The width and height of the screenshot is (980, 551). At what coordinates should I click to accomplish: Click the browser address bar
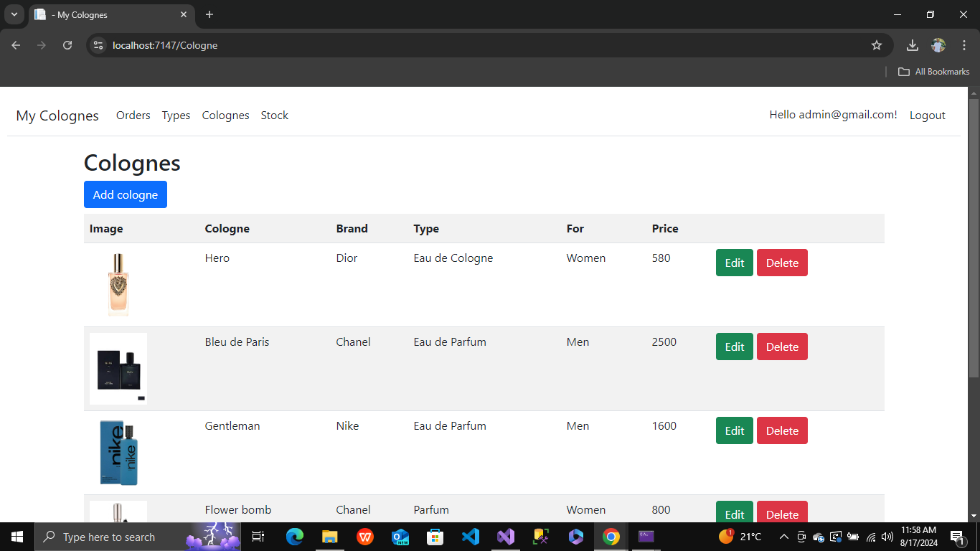tap(287, 45)
